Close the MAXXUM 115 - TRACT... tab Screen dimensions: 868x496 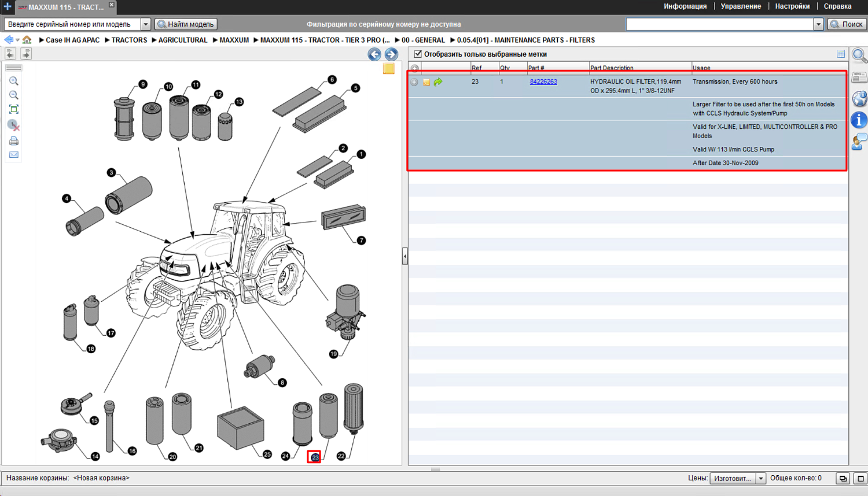coord(112,5)
